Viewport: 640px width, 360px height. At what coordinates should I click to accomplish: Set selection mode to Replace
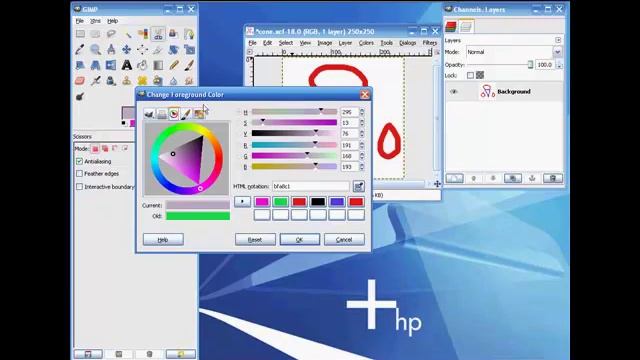point(95,149)
